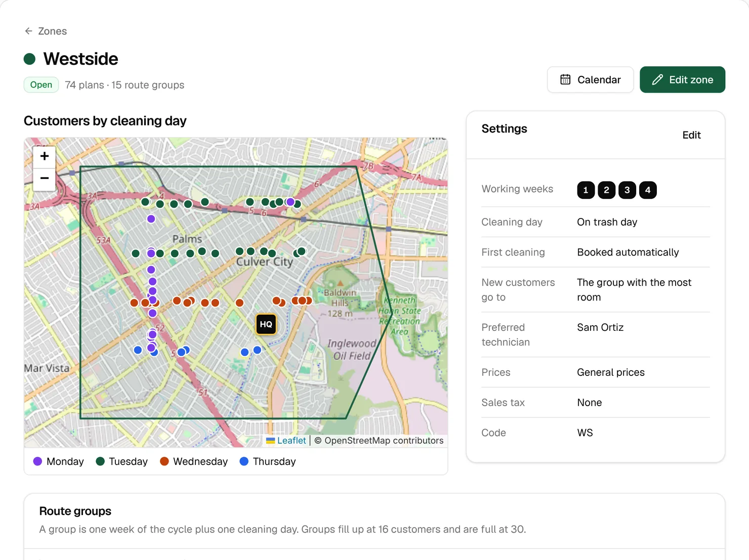Select working week 4 badge
This screenshot has height=560, width=749.
tap(648, 190)
